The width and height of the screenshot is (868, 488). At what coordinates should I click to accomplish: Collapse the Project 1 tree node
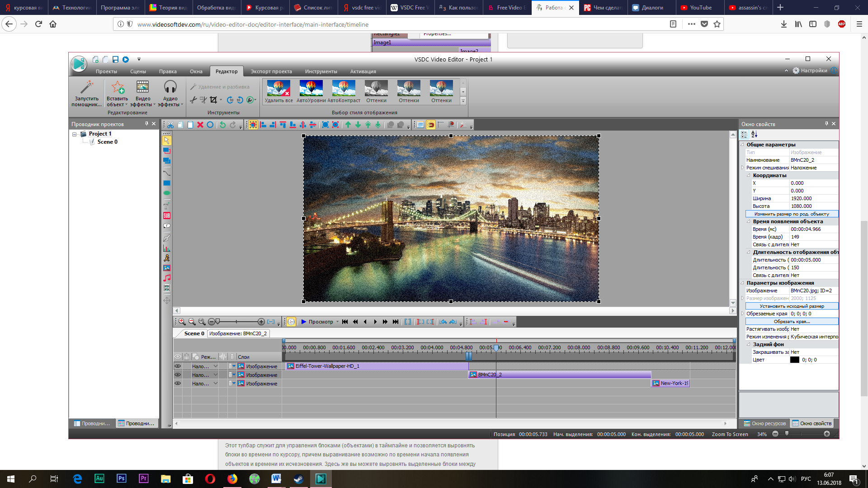coord(75,134)
